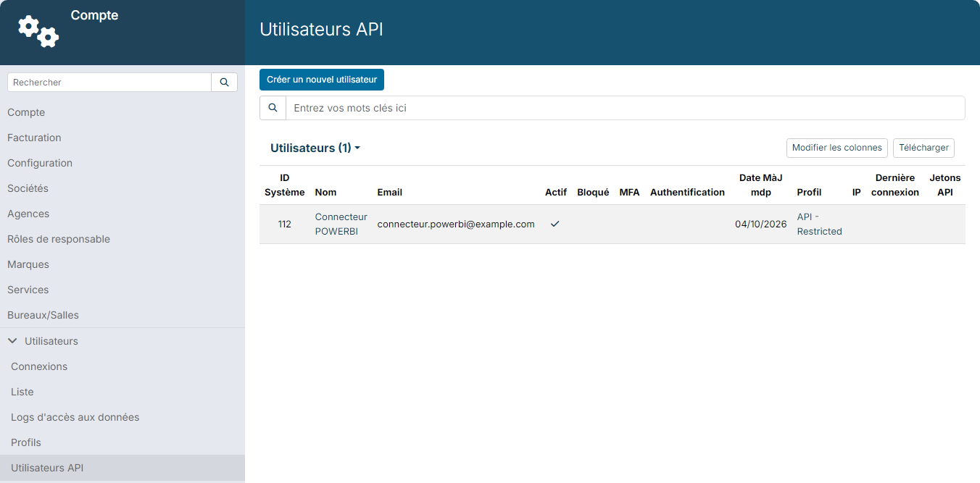Open Configuration in the sidebar
The image size is (980, 483).
click(40, 163)
